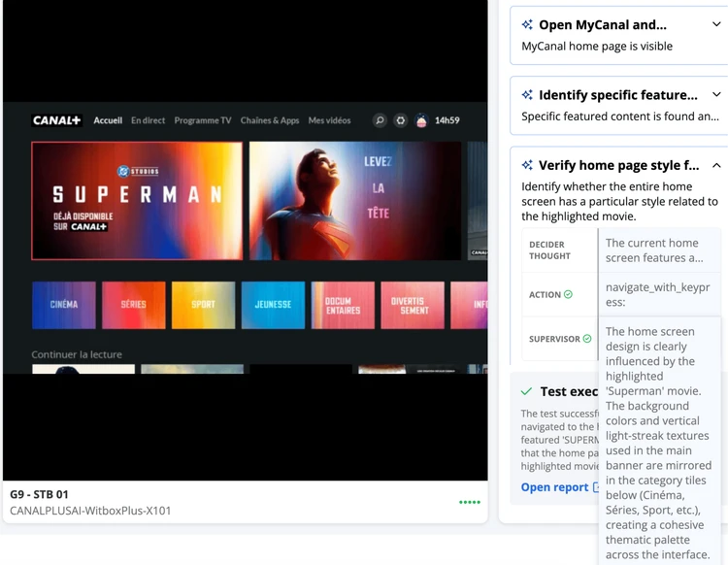Select the Sport category tile
The image size is (728, 565).
204,305
